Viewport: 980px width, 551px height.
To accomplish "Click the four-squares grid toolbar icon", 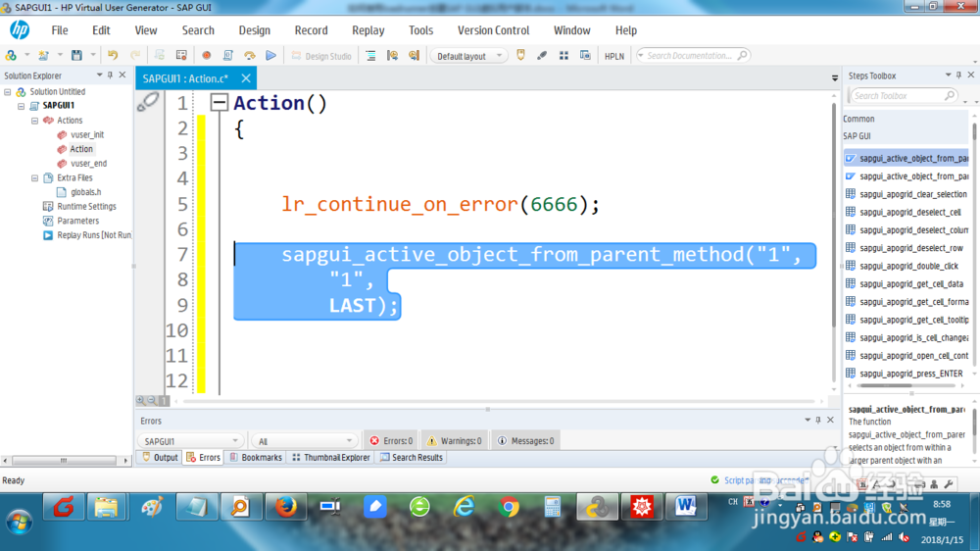I will click(563, 56).
